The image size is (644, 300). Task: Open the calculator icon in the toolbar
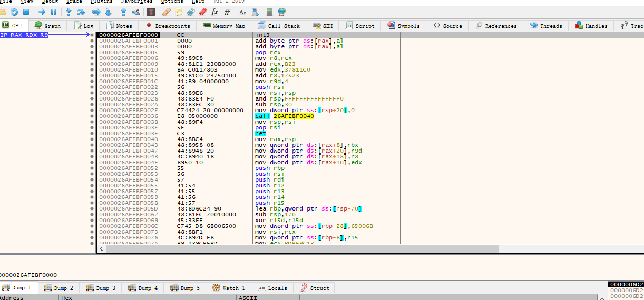[270, 12]
